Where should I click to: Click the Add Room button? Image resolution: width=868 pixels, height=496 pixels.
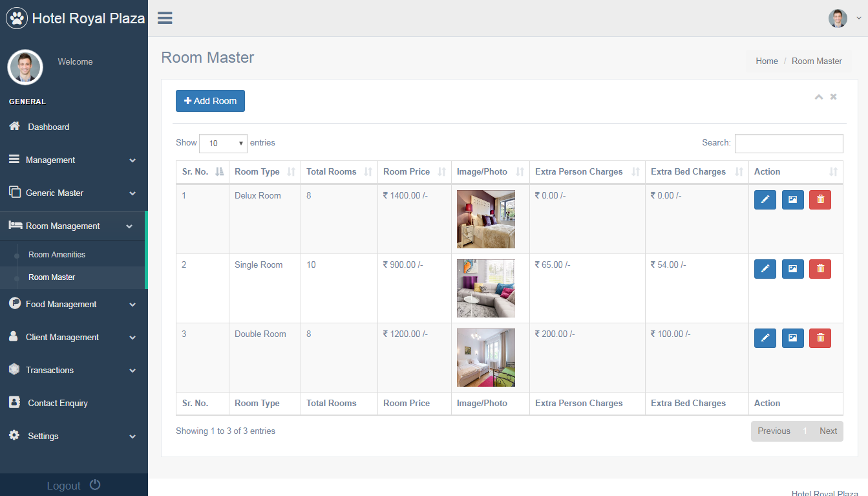pos(210,101)
